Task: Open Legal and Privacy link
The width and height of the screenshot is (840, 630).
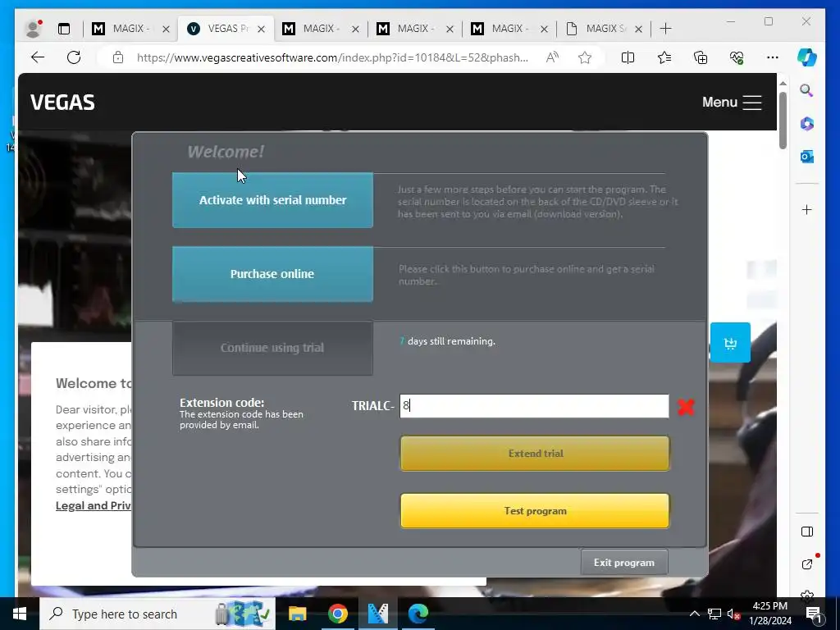Action: click(x=94, y=505)
